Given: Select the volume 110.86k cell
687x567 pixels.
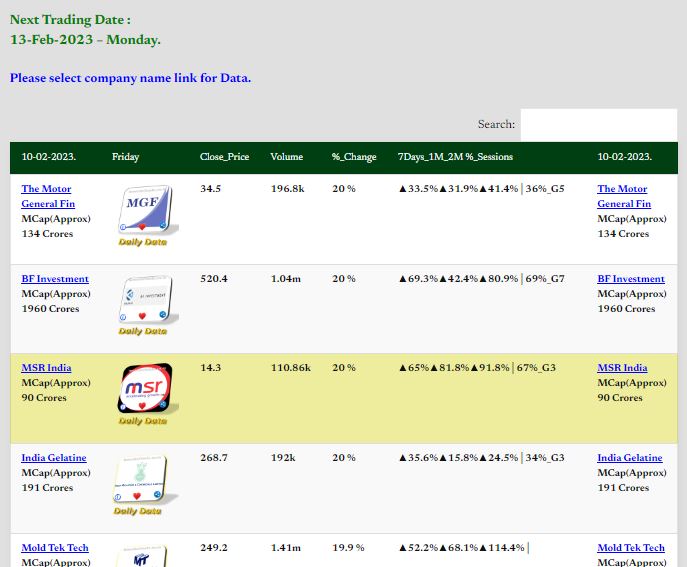Looking at the screenshot, I should pyautogui.click(x=291, y=368).
